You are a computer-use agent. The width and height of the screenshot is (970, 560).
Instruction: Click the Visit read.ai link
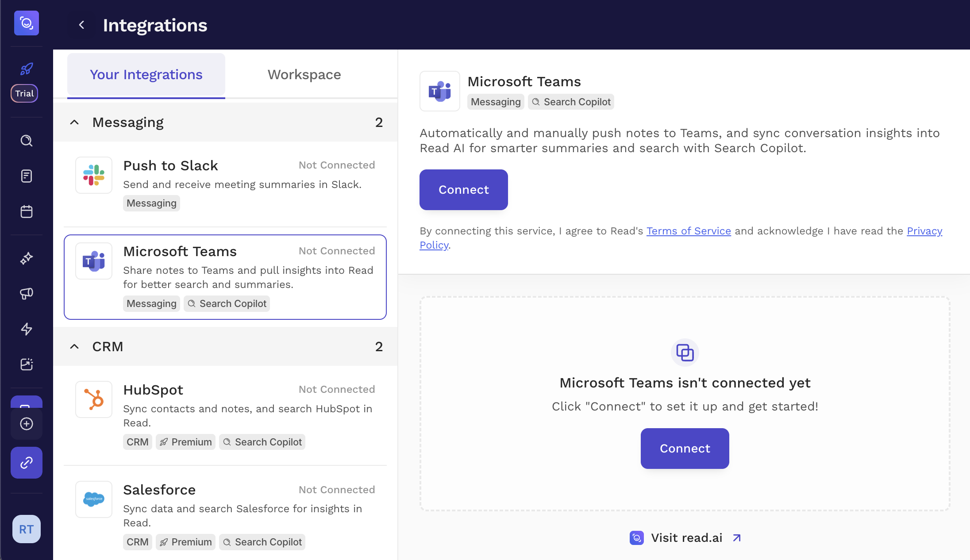click(685, 538)
